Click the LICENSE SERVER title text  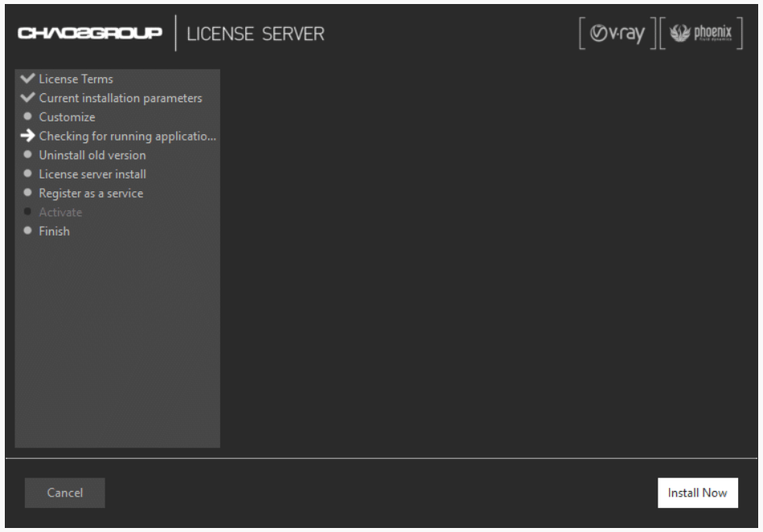pos(256,34)
